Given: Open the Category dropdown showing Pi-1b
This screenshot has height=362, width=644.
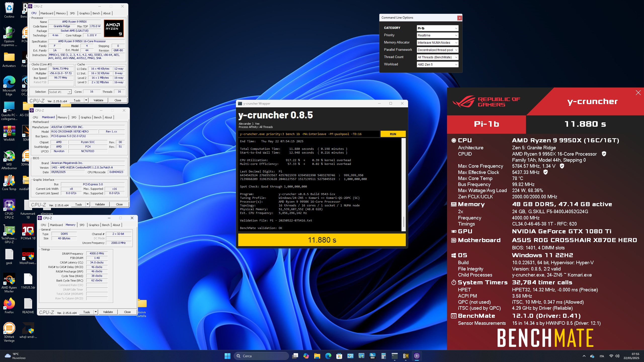Looking at the screenshot, I should (x=437, y=28).
